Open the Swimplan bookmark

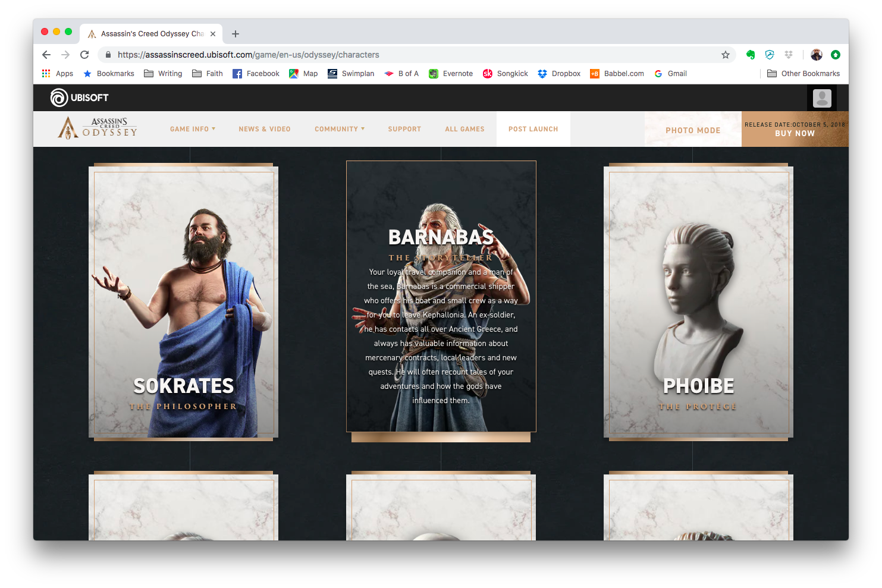[351, 74]
